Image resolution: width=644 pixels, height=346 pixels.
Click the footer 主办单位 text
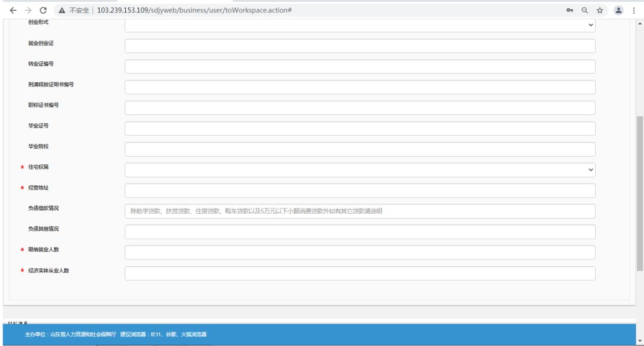click(70, 335)
